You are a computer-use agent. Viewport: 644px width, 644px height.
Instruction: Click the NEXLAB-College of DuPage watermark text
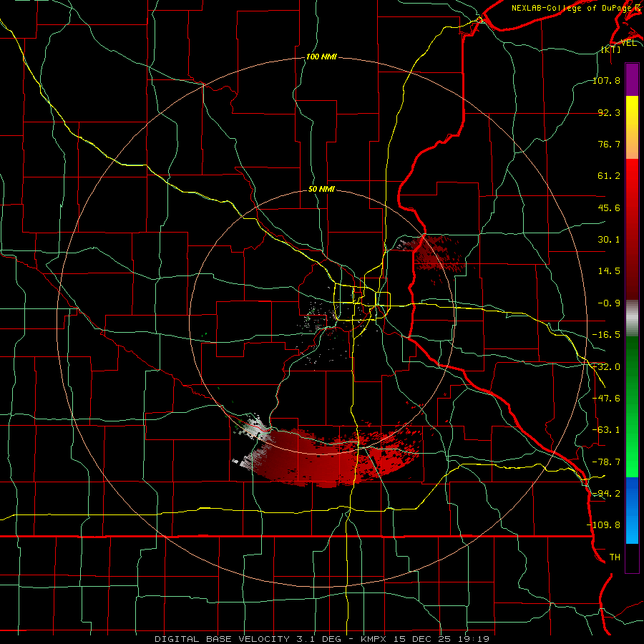click(x=573, y=8)
